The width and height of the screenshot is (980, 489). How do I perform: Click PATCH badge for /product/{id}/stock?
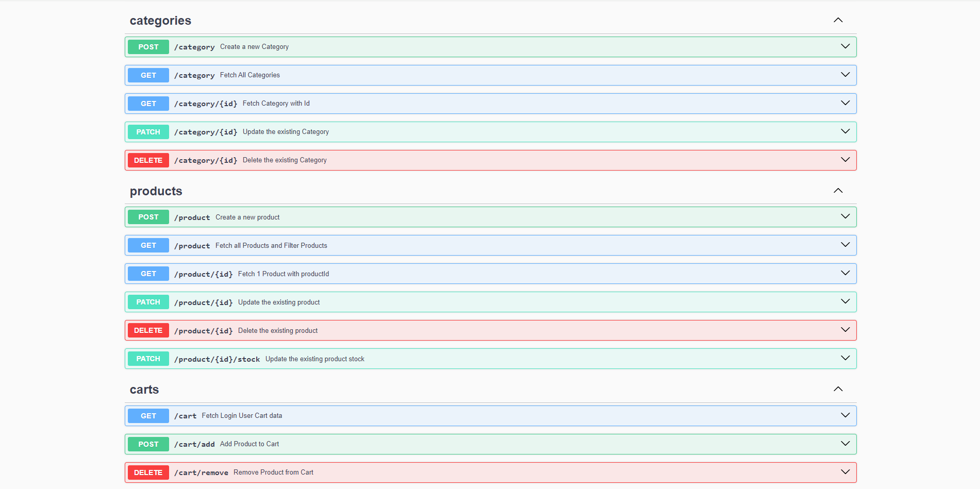[x=148, y=359]
